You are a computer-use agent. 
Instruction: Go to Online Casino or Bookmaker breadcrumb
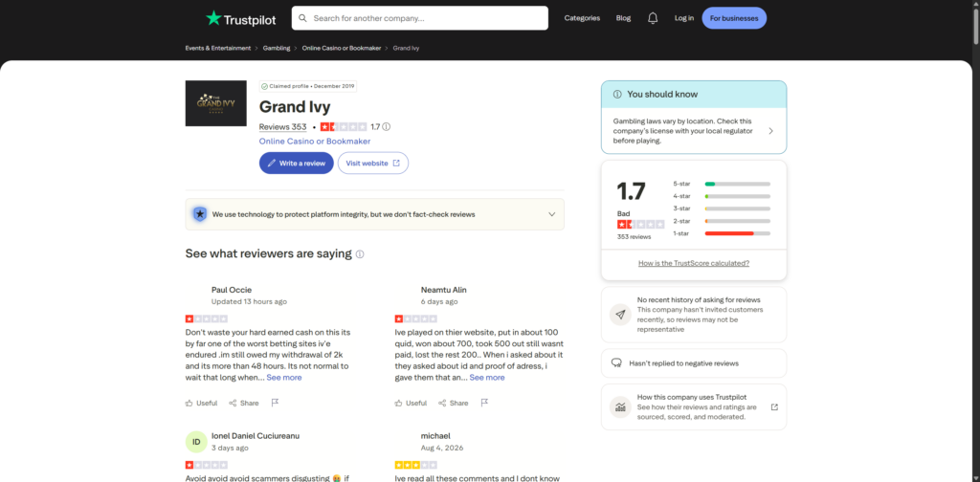(342, 48)
